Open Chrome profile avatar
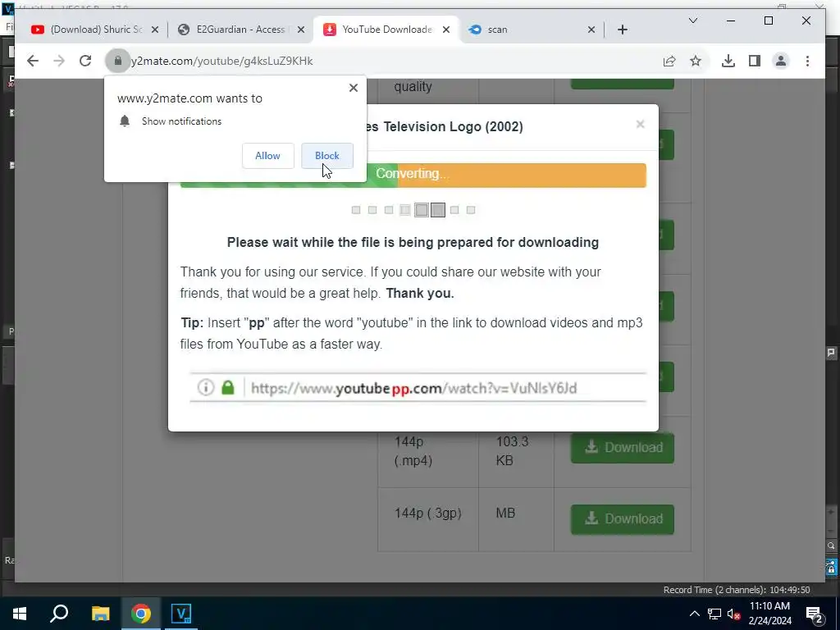The width and height of the screenshot is (840, 630). tap(781, 61)
